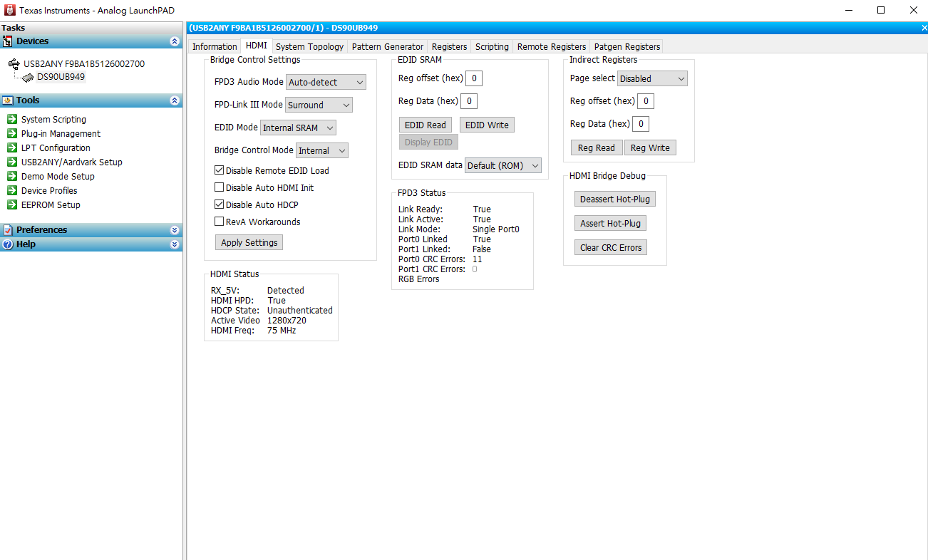
Task: Click the Texas Instruments app icon in title bar
Action: click(x=10, y=10)
